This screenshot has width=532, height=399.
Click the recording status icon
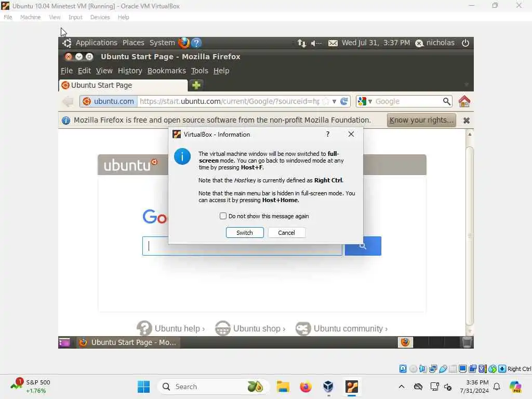[472, 369]
